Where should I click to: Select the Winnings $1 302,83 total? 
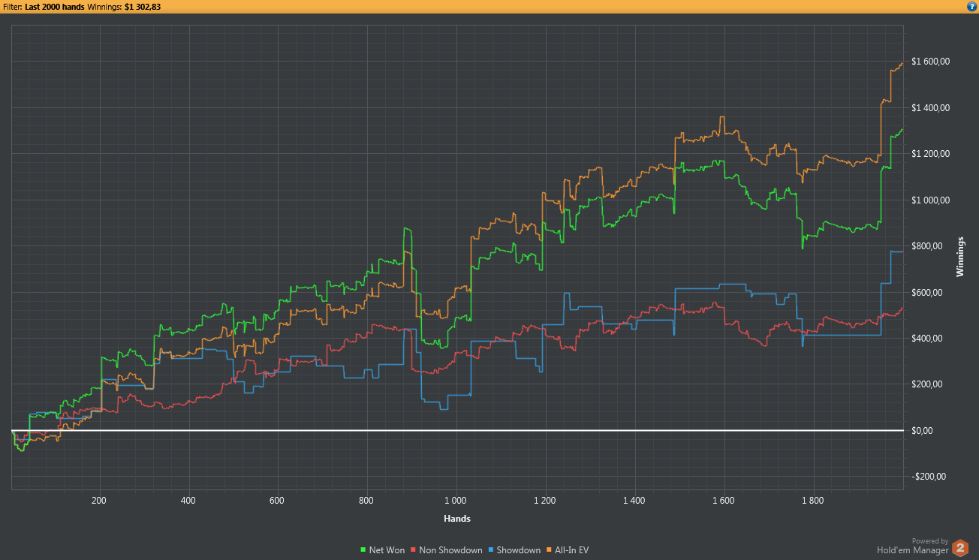[140, 7]
